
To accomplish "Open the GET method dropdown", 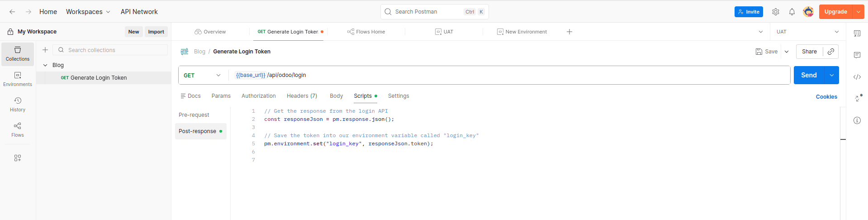I will [202, 75].
